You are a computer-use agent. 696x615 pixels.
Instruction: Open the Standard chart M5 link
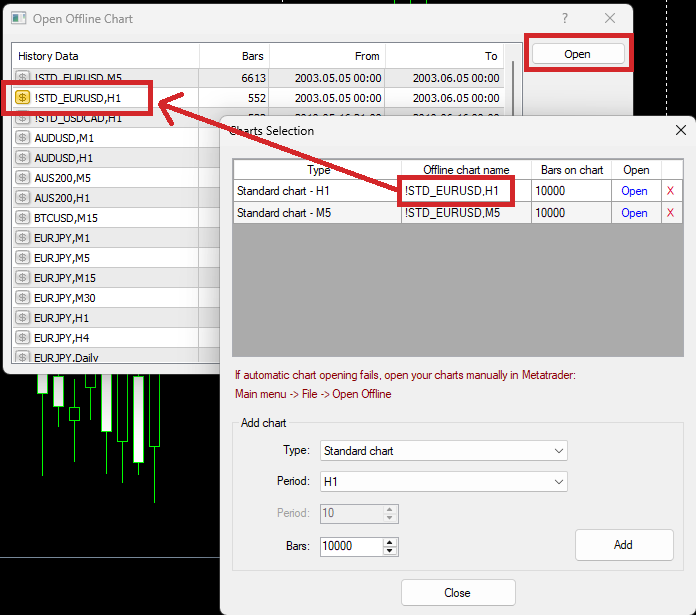click(634, 213)
